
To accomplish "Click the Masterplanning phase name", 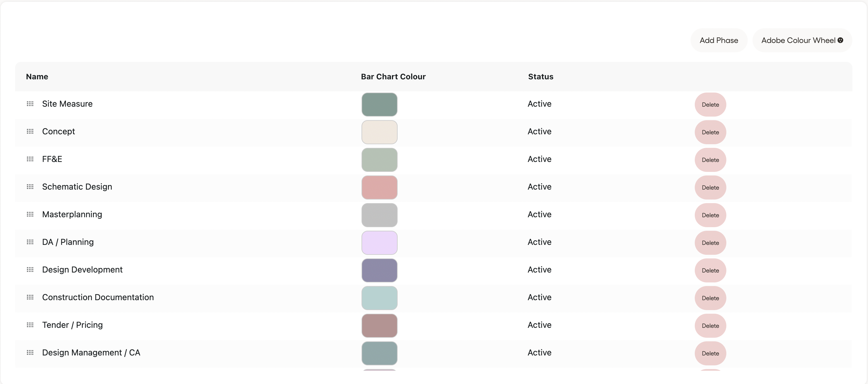I will (x=72, y=214).
